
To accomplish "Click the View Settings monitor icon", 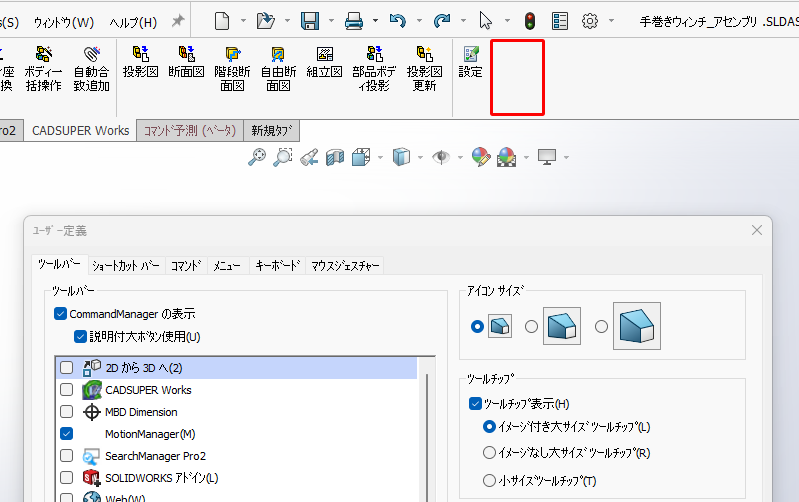I will (547, 157).
